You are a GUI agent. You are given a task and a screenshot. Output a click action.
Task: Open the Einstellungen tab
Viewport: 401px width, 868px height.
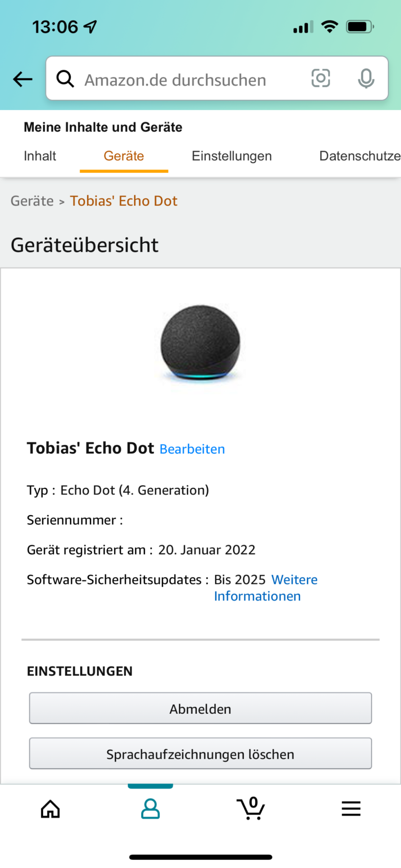coord(232,156)
